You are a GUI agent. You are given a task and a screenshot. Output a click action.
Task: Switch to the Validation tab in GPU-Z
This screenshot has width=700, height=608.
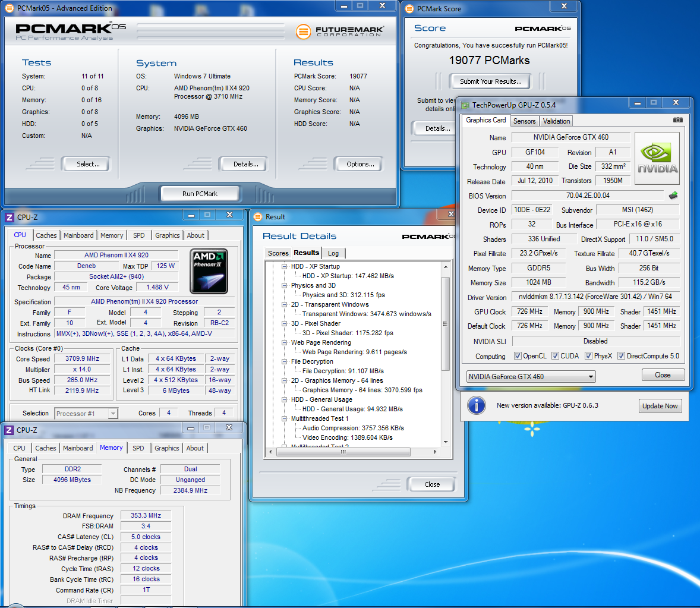[x=556, y=121]
